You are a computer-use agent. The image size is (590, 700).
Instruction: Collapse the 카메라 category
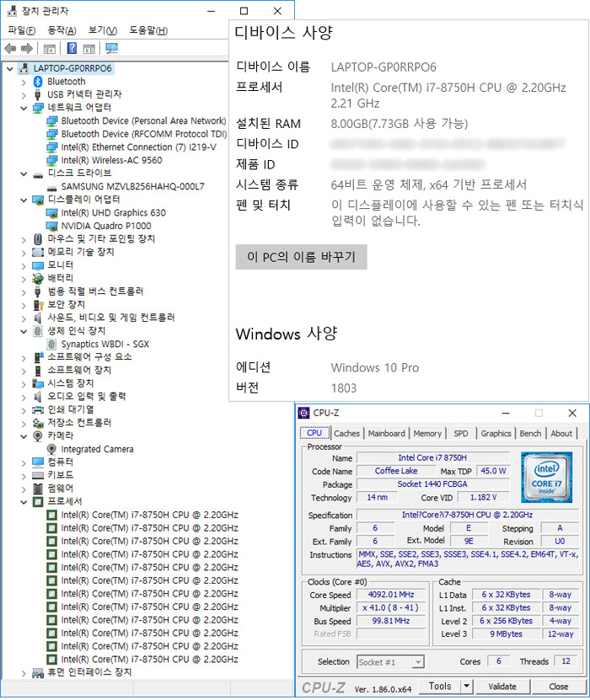(24, 436)
